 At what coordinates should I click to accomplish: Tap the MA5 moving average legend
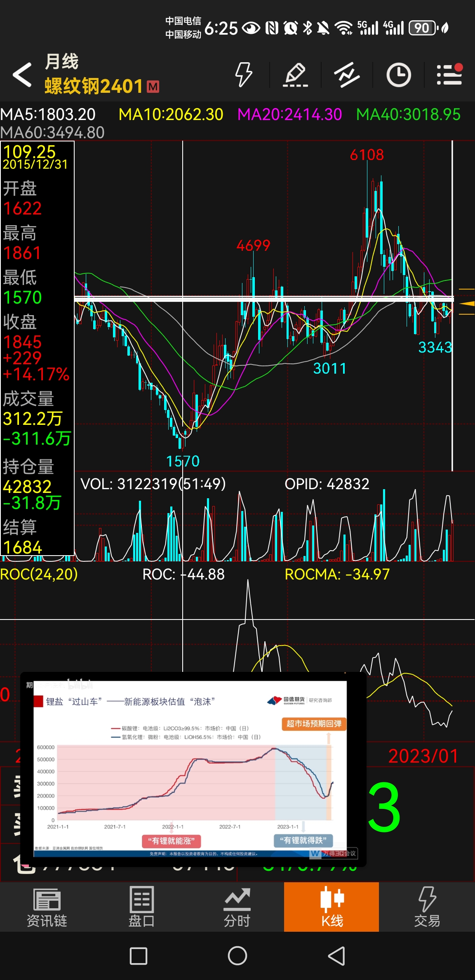click(48, 114)
